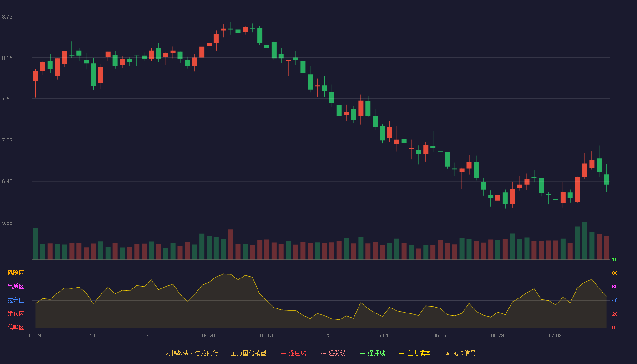Image resolution: width=637 pixels, height=364 pixels.
Task: Click the pink dashed icon beside 强弱线
Action: point(323,353)
